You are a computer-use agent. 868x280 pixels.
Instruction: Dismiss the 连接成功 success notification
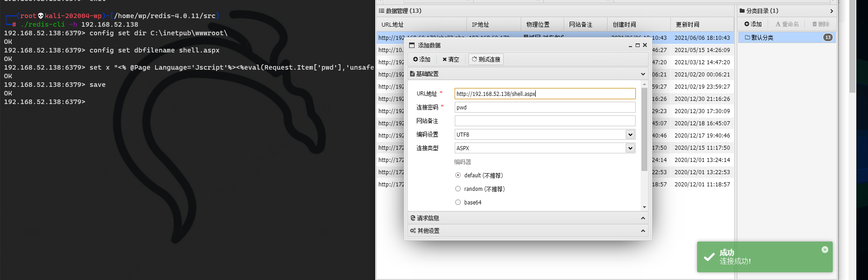coord(825,249)
